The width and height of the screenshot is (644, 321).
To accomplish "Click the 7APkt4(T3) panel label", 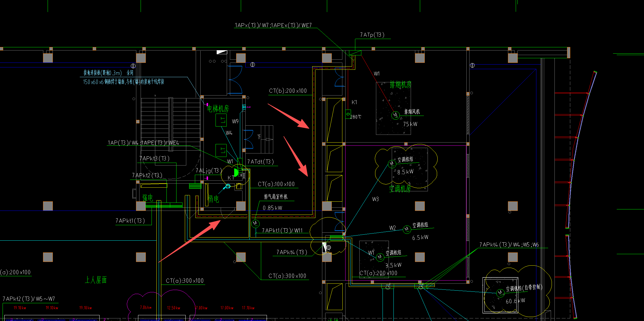I will 292,252.
